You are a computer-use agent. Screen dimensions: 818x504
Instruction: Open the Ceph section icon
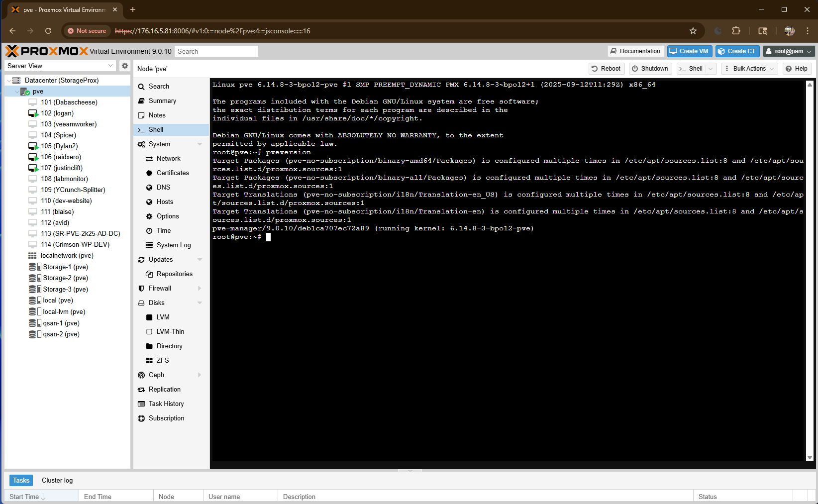(x=141, y=375)
